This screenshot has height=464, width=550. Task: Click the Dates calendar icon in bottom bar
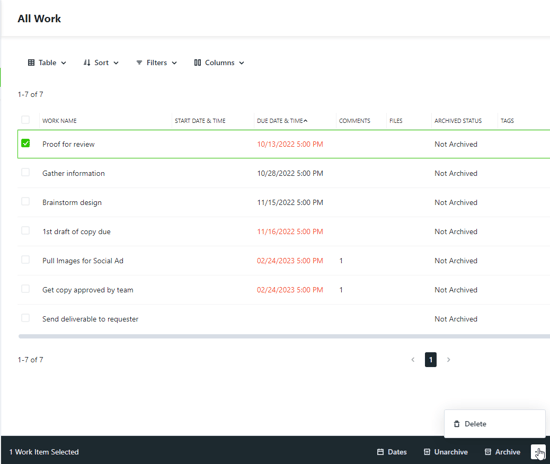point(380,452)
